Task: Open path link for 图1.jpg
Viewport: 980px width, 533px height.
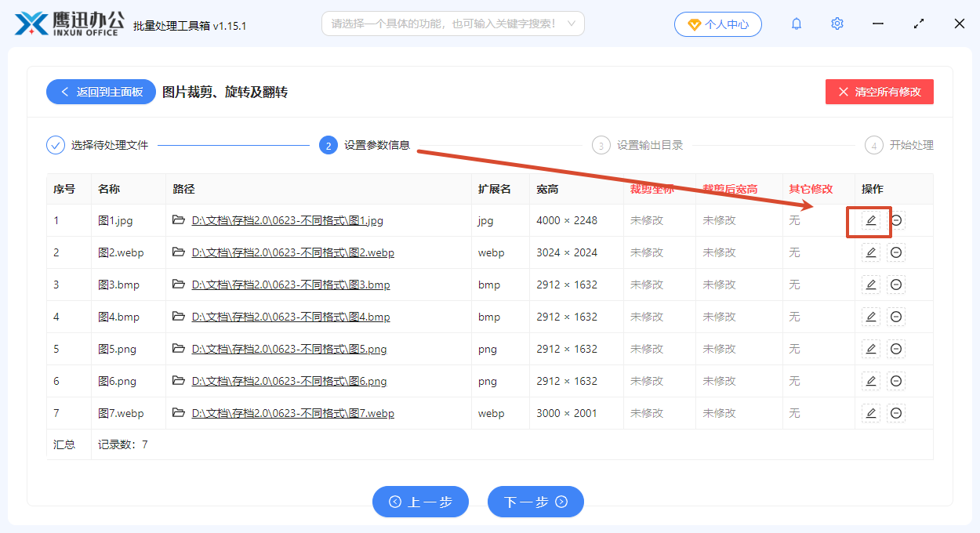Action: click(x=288, y=220)
